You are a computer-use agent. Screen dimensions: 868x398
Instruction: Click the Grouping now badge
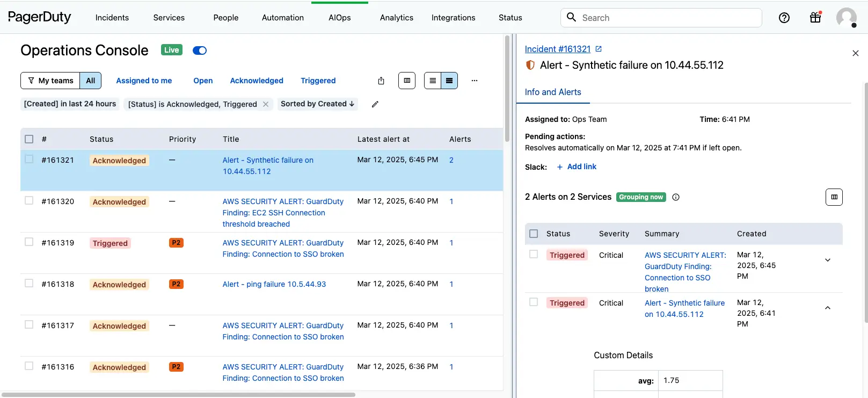(641, 197)
